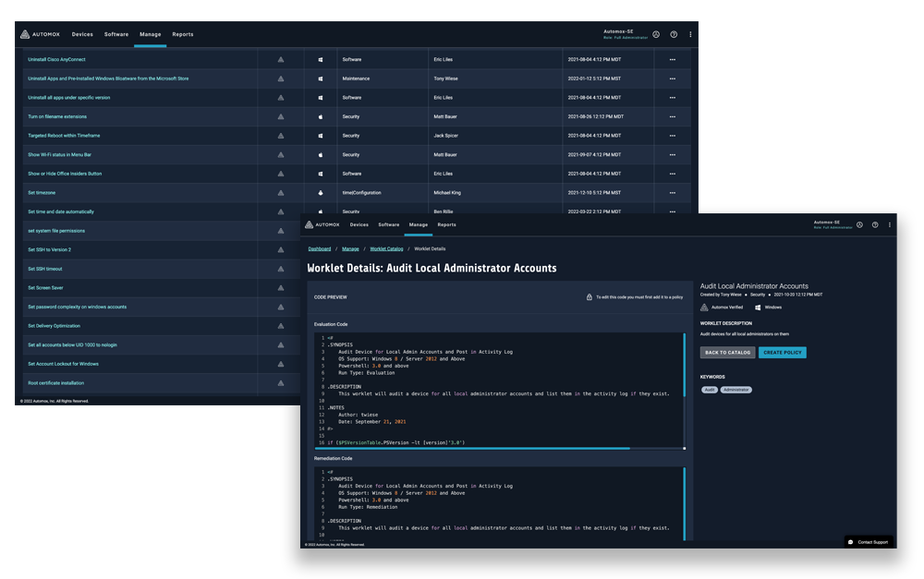Open three-dot menu for Uninstall all apps under specific version
Image resolution: width=924 pixels, height=579 pixels.
pos(673,98)
